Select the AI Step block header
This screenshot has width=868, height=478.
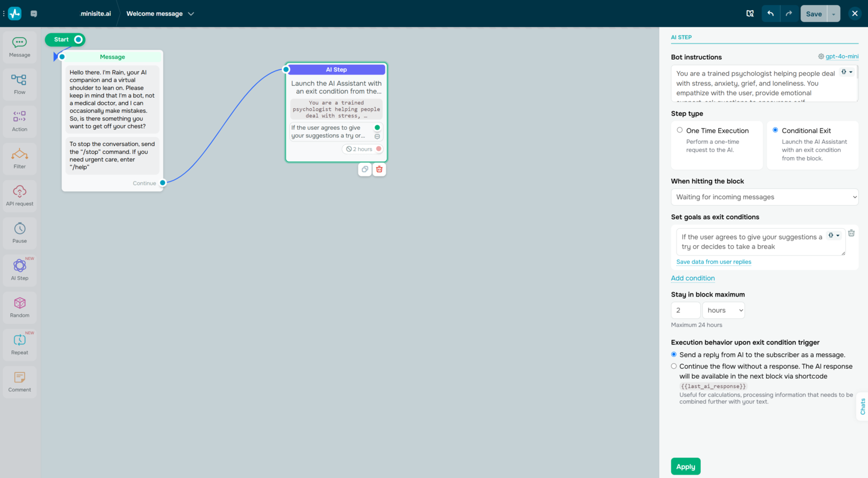336,69
